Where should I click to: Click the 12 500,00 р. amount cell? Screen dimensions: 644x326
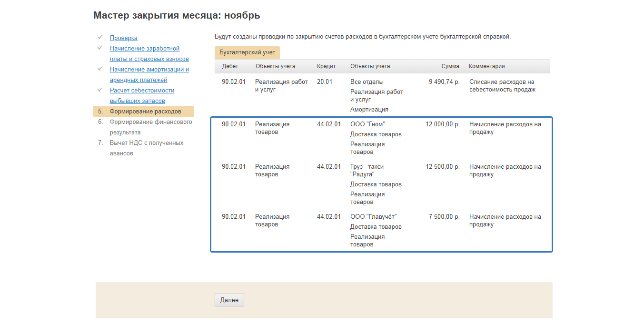click(442, 167)
